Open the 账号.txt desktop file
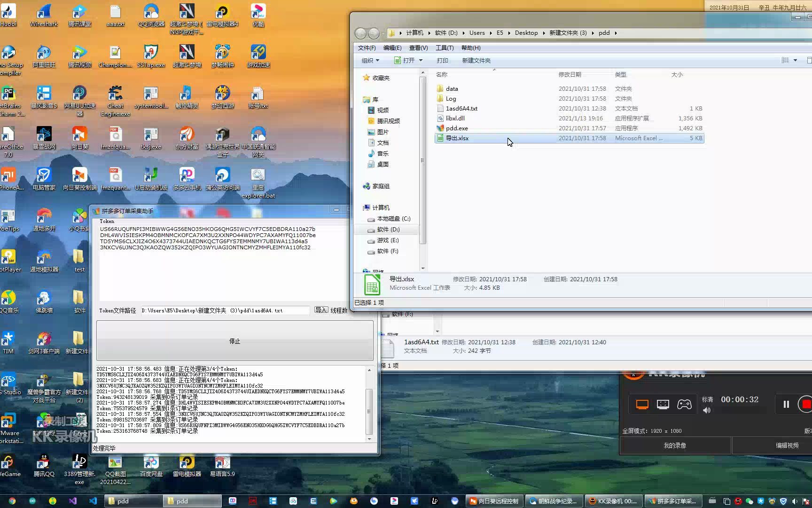The width and height of the screenshot is (812, 508). (x=258, y=97)
